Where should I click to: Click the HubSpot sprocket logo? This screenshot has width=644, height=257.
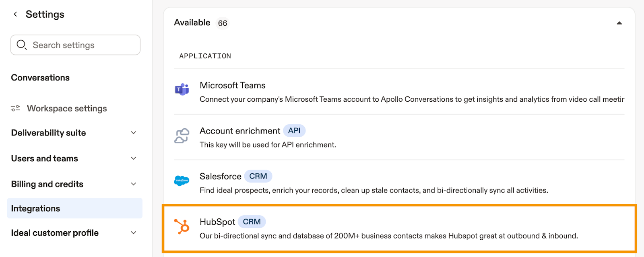point(182,226)
